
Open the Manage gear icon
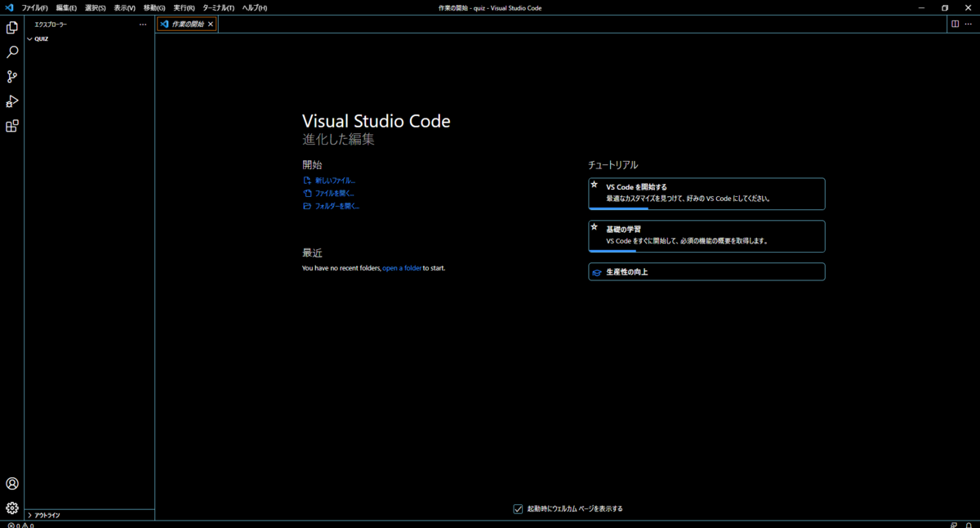pos(12,508)
